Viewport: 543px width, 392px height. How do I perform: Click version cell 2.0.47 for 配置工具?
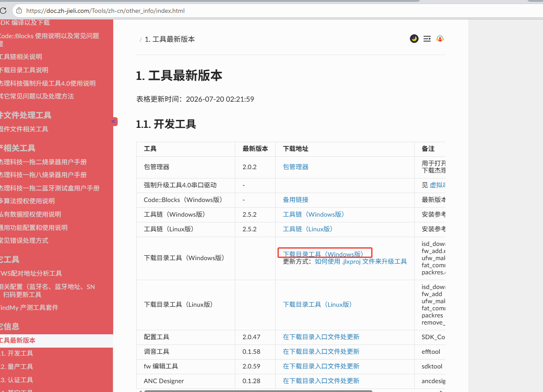tap(251, 337)
